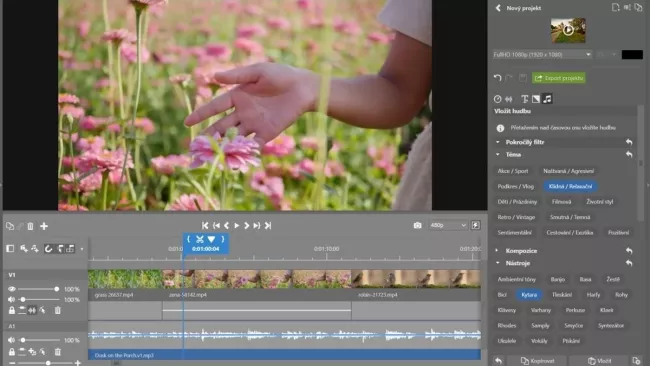Step back one frame
Image resolution: width=650 pixels, height=366 pixels.
[226, 225]
